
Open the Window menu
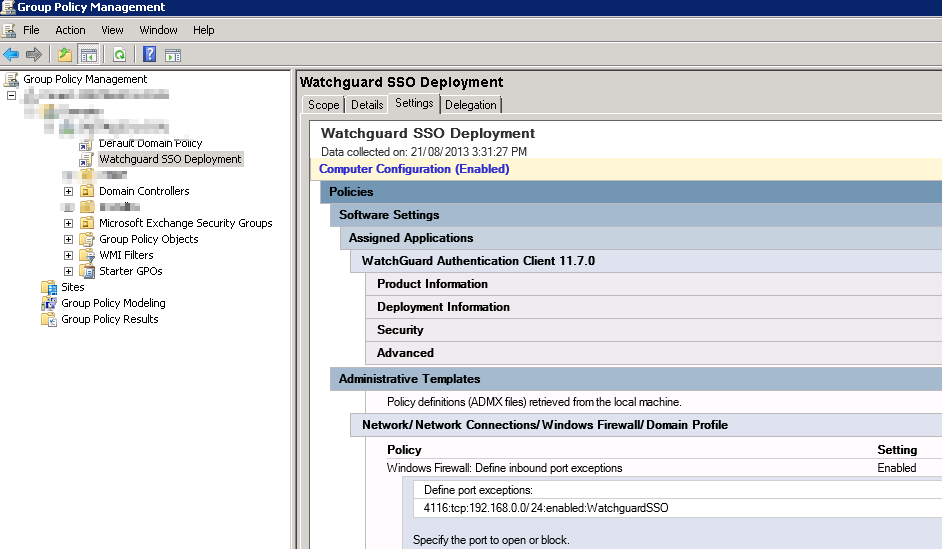(x=159, y=30)
